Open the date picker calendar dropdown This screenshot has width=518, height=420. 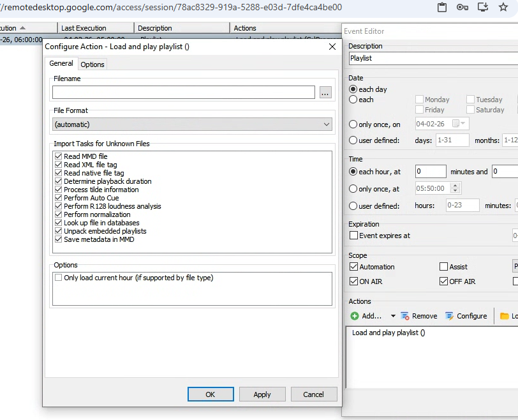point(460,124)
